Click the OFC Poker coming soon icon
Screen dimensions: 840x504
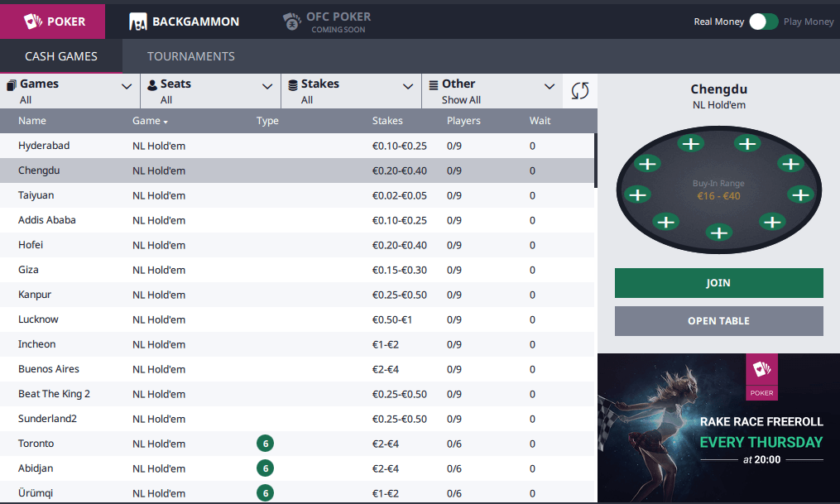(x=291, y=22)
